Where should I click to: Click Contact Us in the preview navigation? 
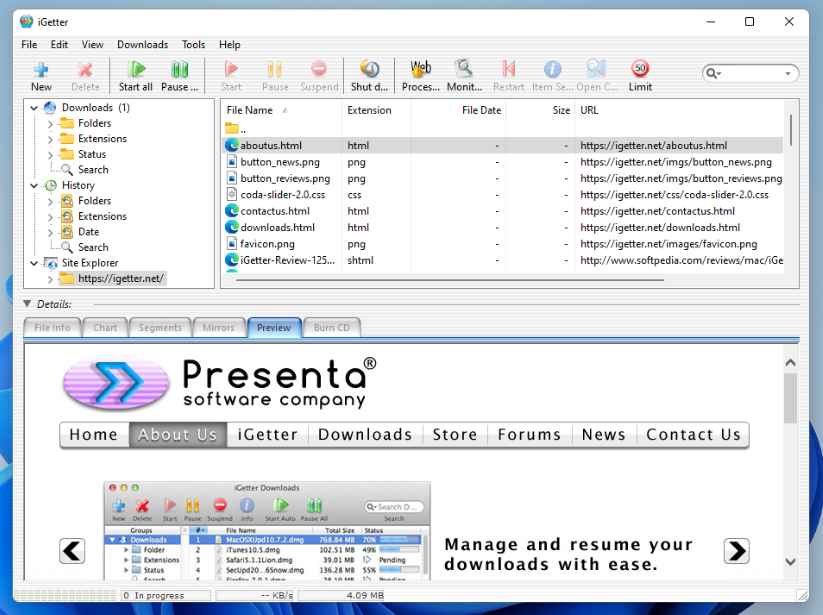(693, 434)
